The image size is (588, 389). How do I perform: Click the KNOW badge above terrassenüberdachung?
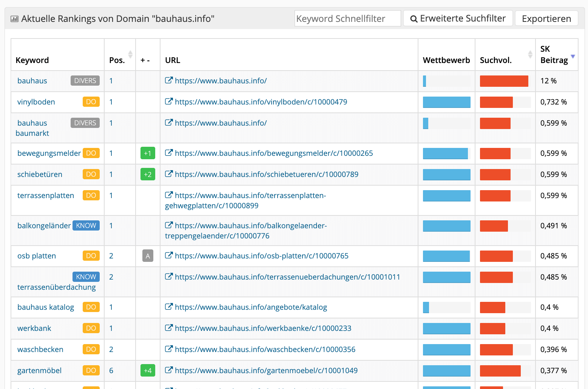coord(86,277)
